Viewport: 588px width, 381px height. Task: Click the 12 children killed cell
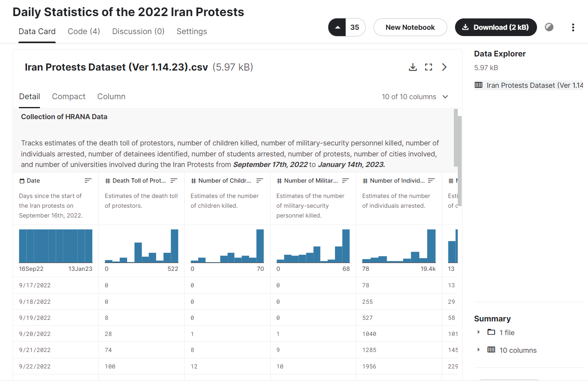[x=194, y=366]
